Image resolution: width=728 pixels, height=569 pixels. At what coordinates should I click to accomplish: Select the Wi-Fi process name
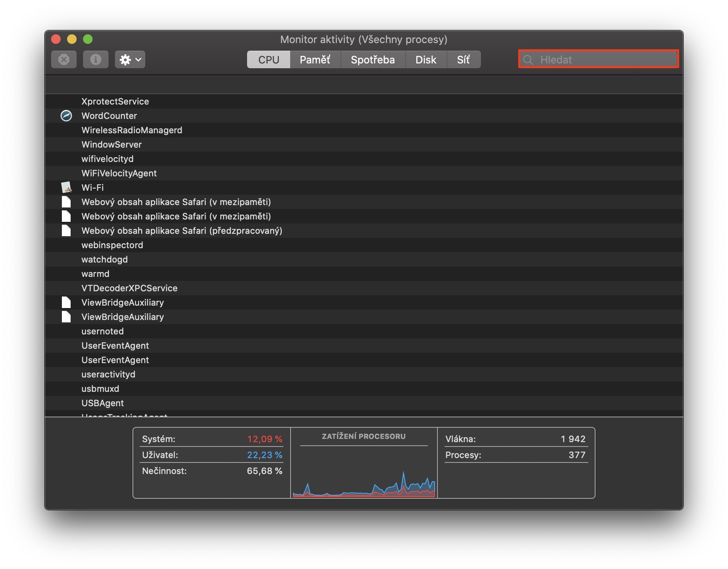(x=93, y=188)
